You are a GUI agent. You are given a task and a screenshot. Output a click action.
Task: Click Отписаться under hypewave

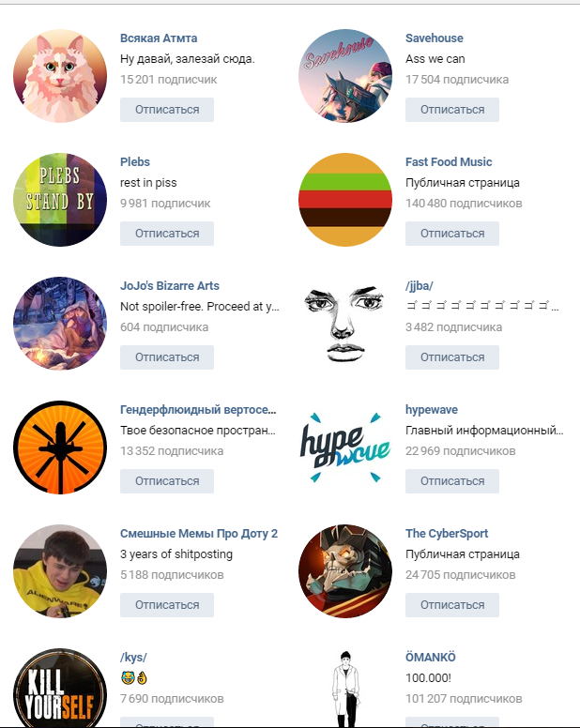tap(452, 481)
